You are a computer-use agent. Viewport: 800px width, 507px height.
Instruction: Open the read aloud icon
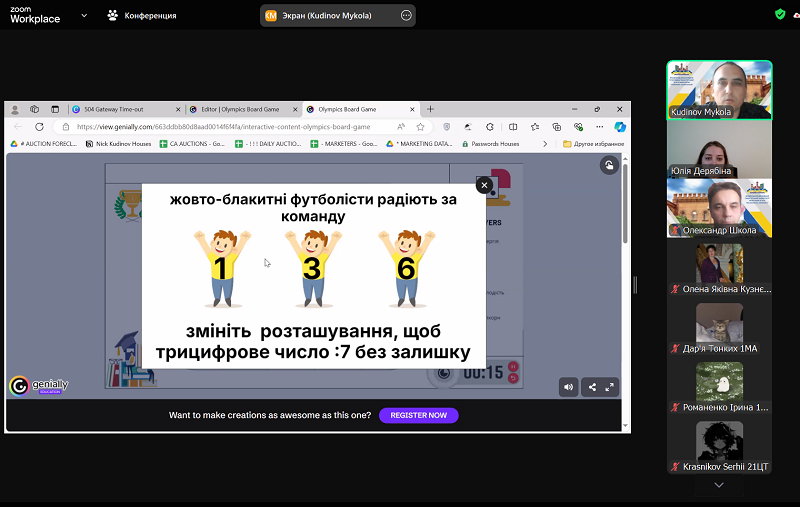click(401, 127)
